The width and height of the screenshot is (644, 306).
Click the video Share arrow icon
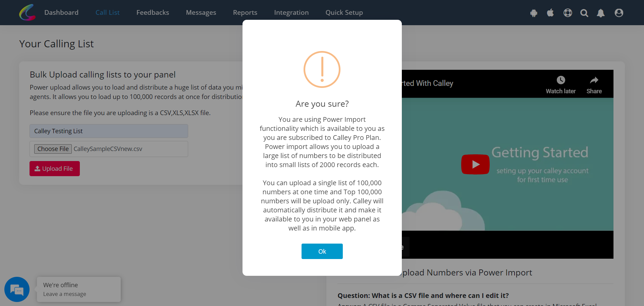pos(594,80)
